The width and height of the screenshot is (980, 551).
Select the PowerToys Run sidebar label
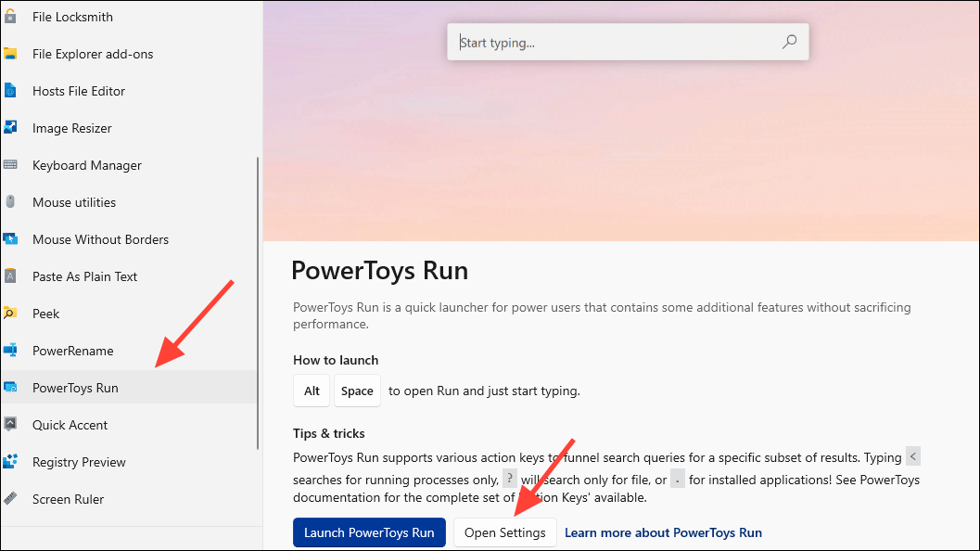point(75,388)
